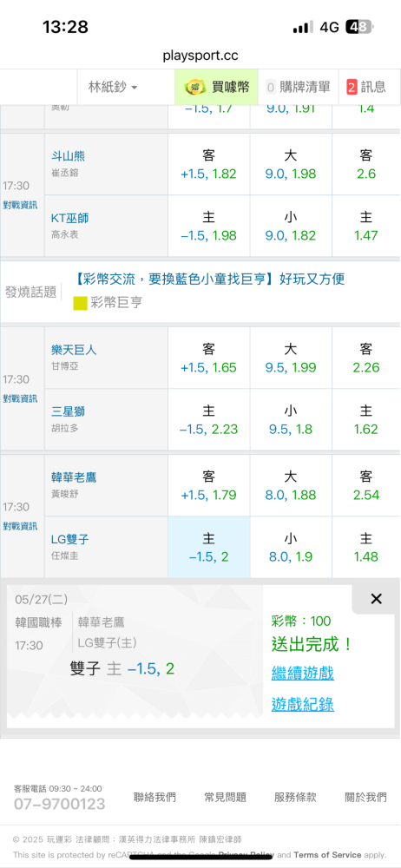
Task: Select 韓華老鷹 小 8.0, 1.9 under option
Action: (x=291, y=548)
